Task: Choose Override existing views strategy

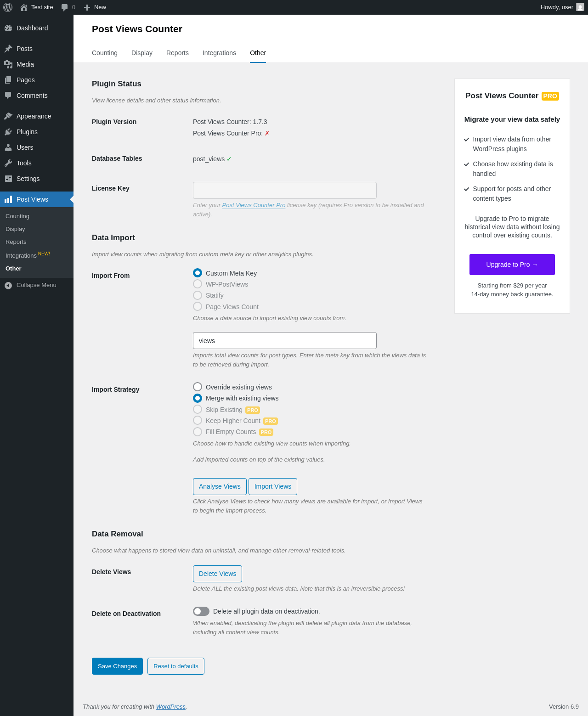Action: click(x=198, y=387)
